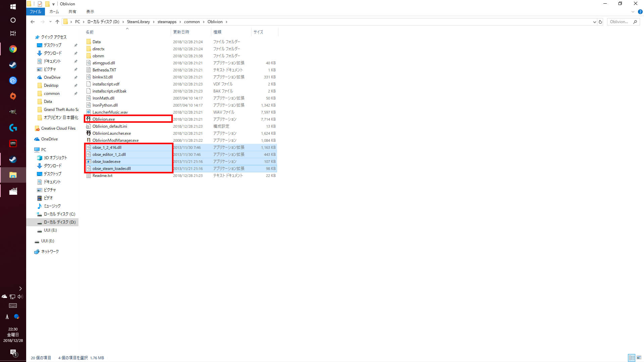
Task: Open File Explorer taskbar icon
Action: tap(13, 175)
